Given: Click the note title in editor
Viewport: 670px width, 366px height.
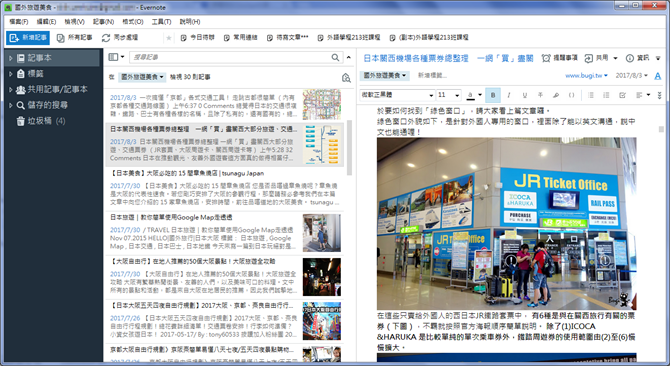Looking at the screenshot, I should click(x=448, y=58).
